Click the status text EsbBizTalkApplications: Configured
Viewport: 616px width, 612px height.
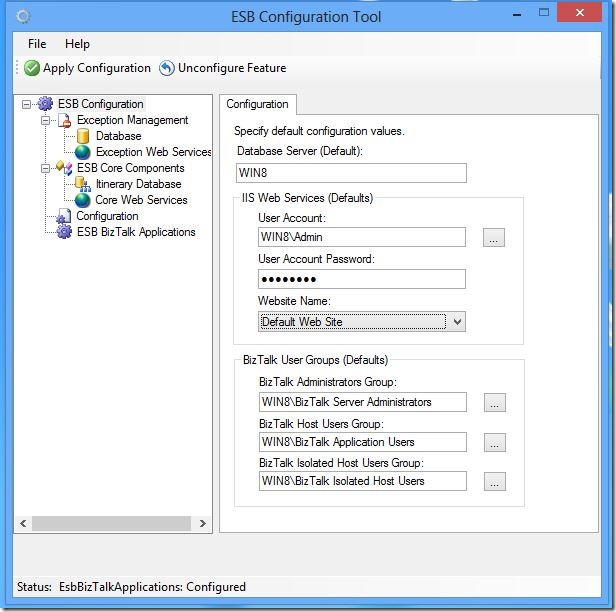152,587
